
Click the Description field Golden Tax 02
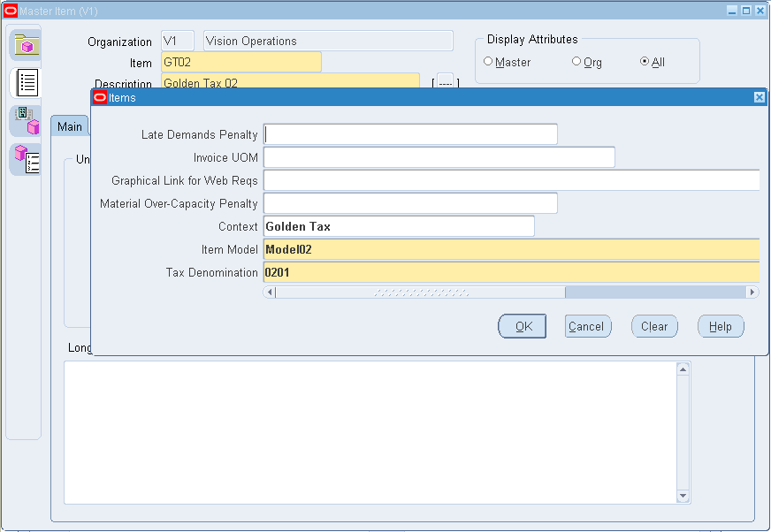tap(290, 81)
